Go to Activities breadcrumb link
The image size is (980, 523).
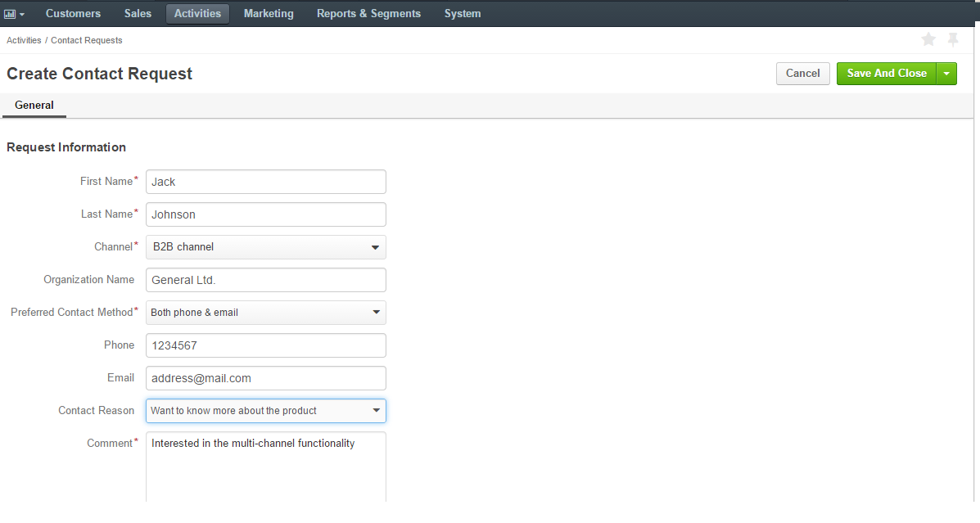tap(24, 41)
